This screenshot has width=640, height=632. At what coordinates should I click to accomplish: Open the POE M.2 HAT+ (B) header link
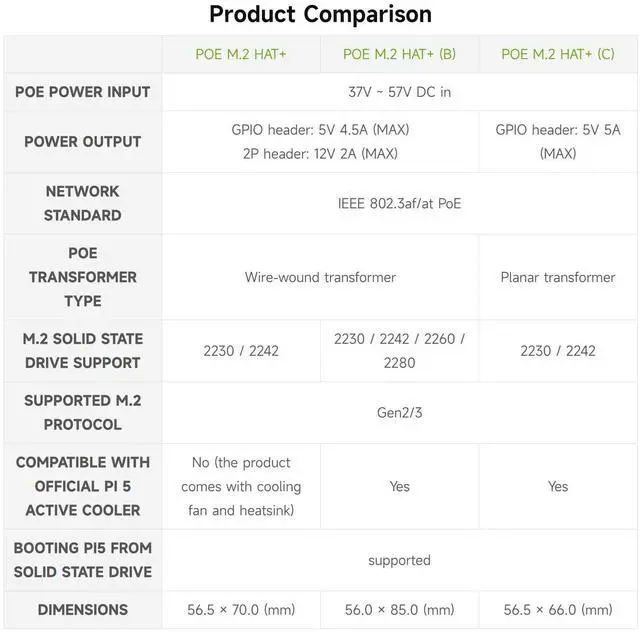click(399, 54)
